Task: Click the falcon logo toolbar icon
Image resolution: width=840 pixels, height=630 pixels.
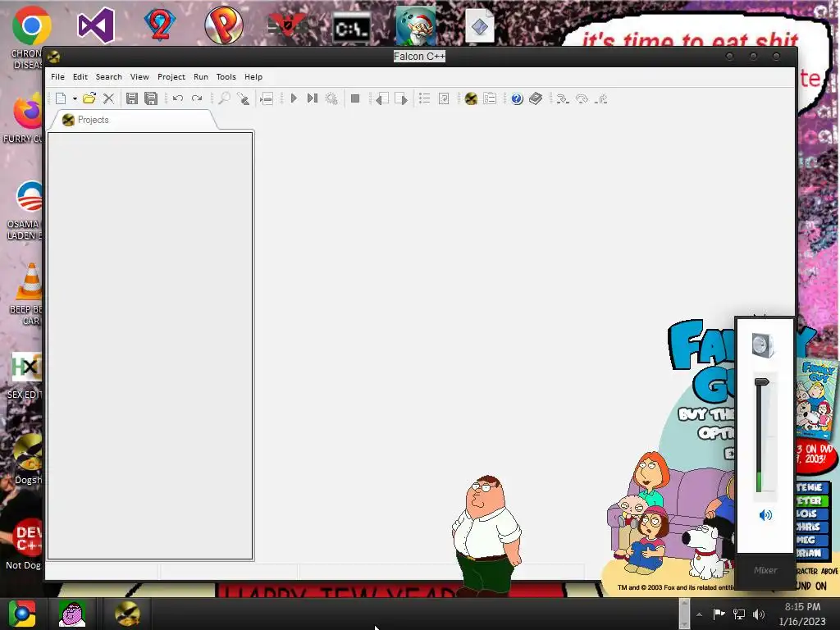Action: pos(471,98)
